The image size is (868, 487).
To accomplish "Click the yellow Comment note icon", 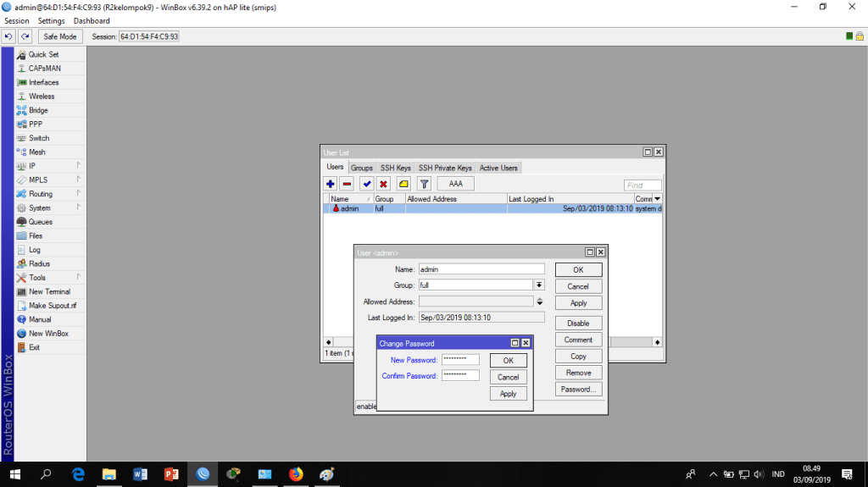I will tap(403, 184).
